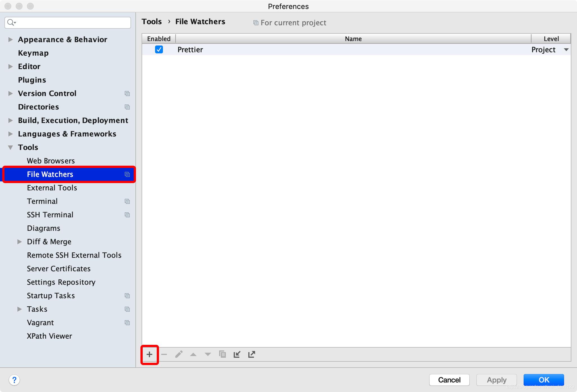
Task: Open the Project level dropdown
Action: (566, 50)
